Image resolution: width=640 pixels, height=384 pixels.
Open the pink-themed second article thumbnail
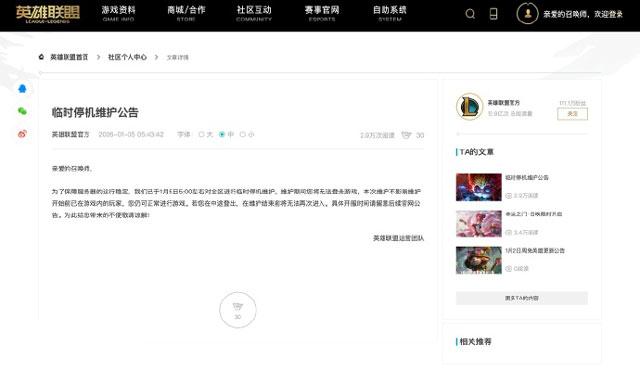[479, 224]
